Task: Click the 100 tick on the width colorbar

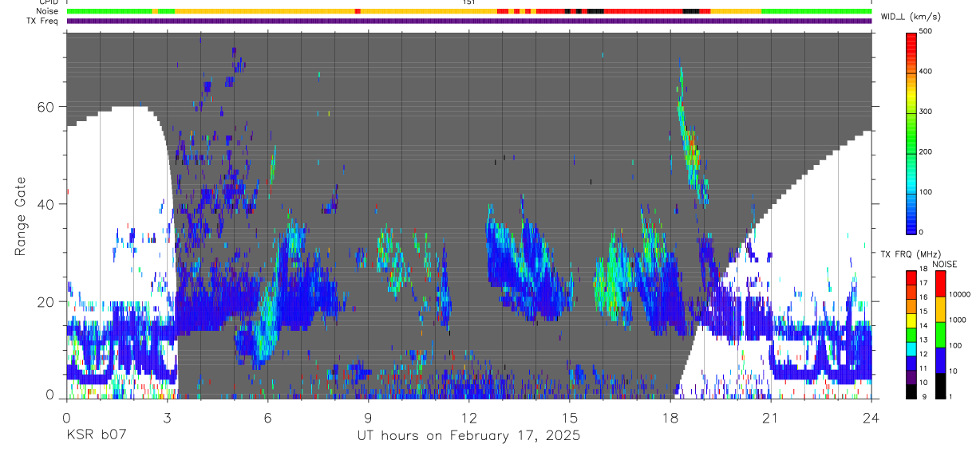Action: pyautogui.click(x=926, y=192)
